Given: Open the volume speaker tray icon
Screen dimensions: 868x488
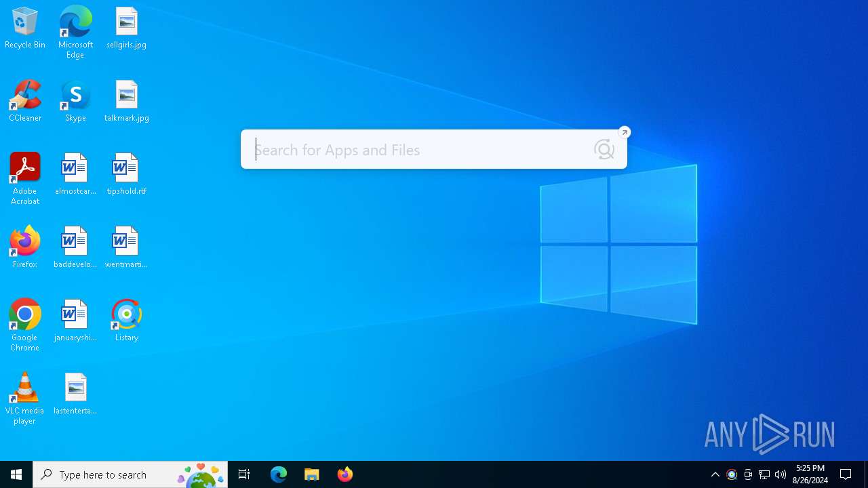Looking at the screenshot, I should pyautogui.click(x=781, y=474).
